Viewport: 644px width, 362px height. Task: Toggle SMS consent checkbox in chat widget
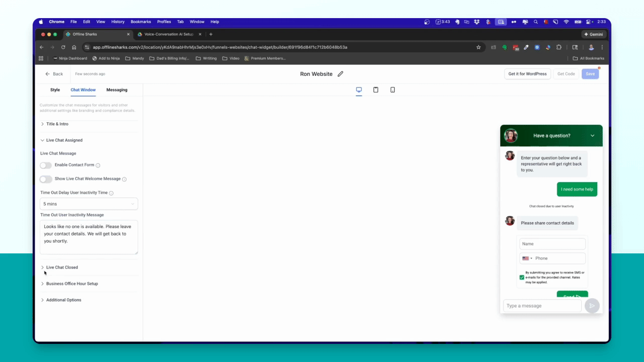pos(522,277)
